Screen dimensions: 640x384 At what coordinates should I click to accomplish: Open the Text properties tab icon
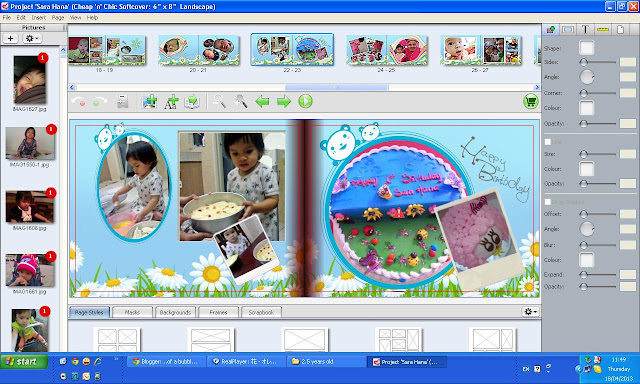pyautogui.click(x=585, y=29)
